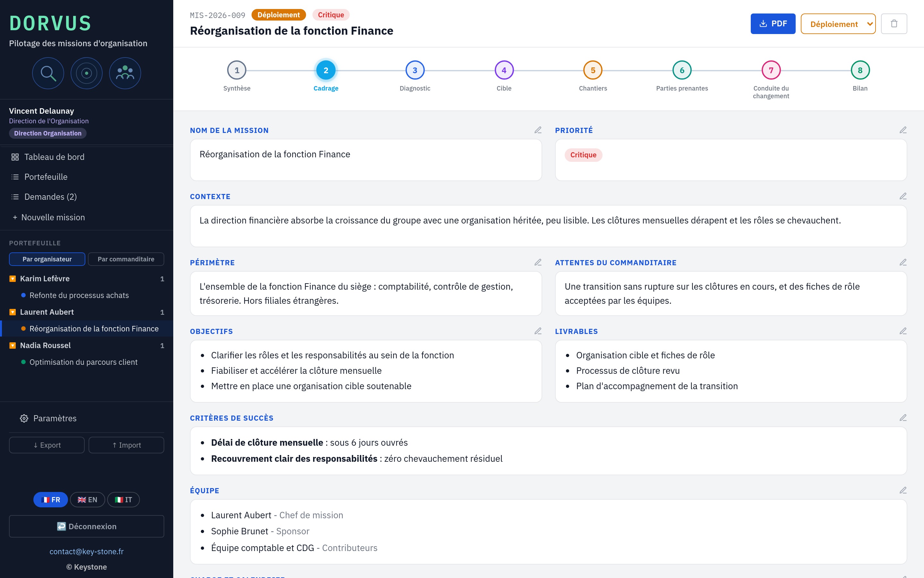This screenshot has width=924, height=578.
Task: Click the © Keystone footer text
Action: tap(87, 567)
